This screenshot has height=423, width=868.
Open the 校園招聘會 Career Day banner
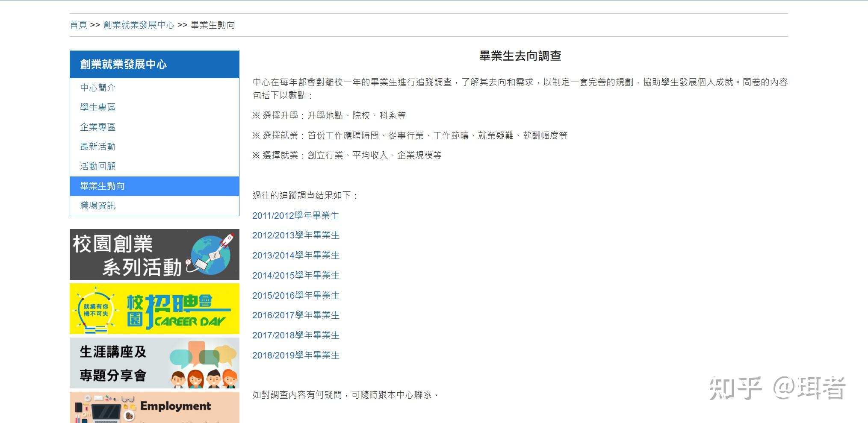pyautogui.click(x=154, y=309)
